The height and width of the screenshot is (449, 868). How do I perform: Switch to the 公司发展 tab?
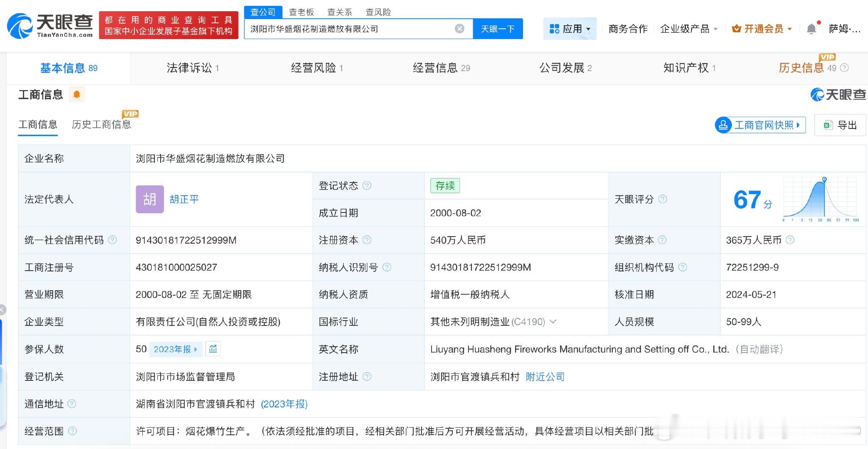click(565, 68)
